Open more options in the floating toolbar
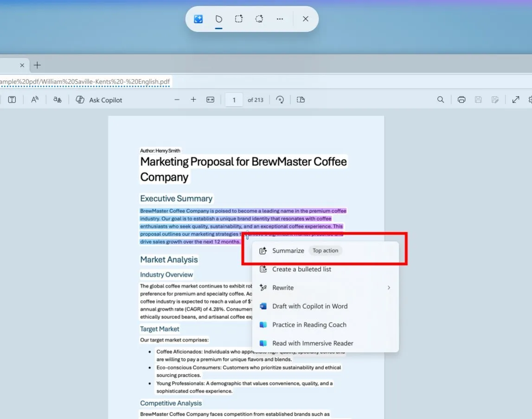Image resolution: width=532 pixels, height=419 pixels. pos(280,19)
